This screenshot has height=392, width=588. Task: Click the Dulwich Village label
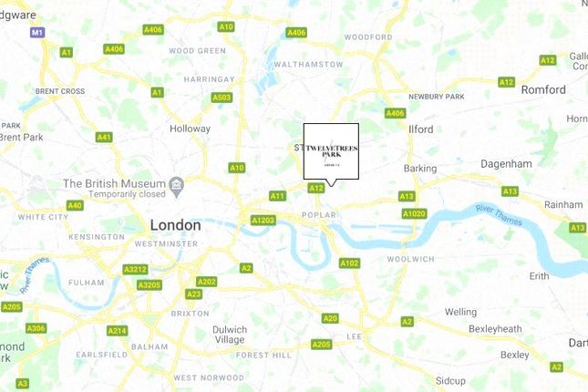(230, 335)
